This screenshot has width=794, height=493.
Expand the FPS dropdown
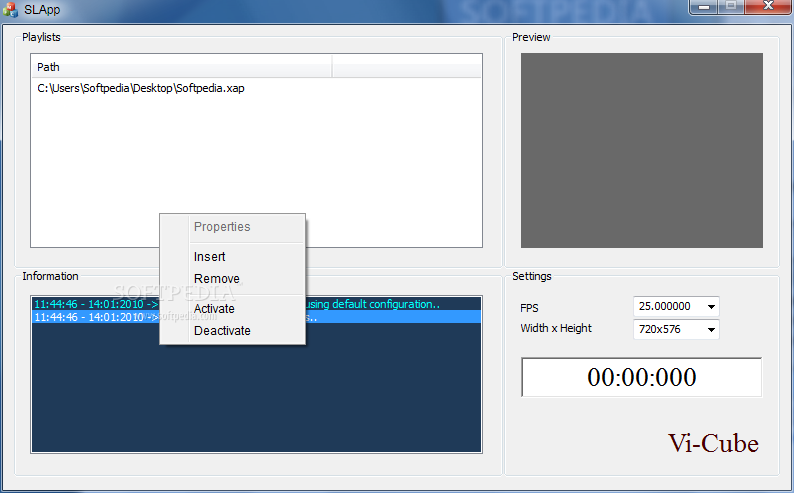tap(711, 307)
